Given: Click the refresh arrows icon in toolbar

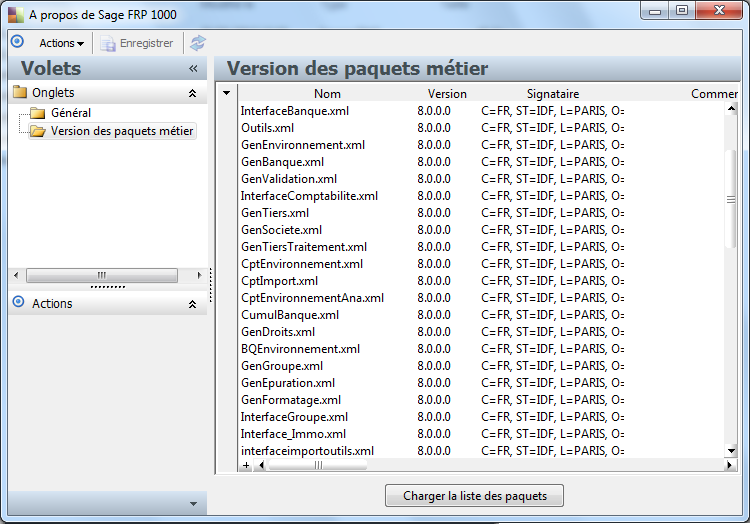Looking at the screenshot, I should tap(198, 43).
